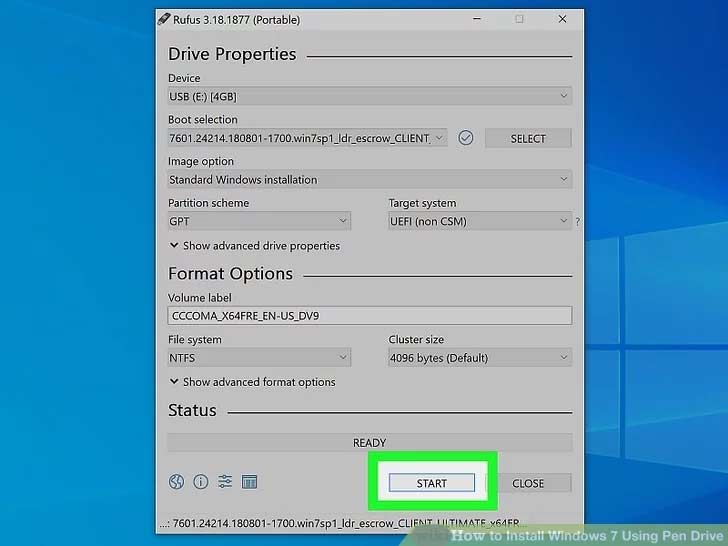Click the READY status progress bar
The width and height of the screenshot is (728, 546).
point(370,442)
